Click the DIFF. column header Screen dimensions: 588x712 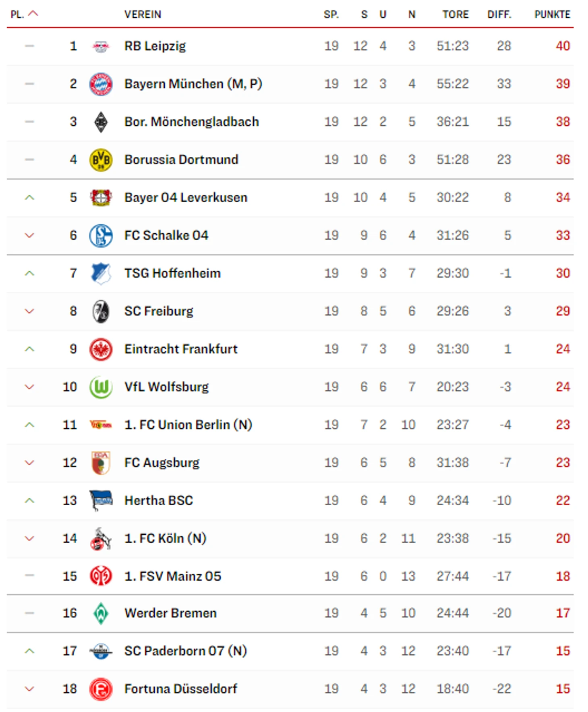(499, 15)
